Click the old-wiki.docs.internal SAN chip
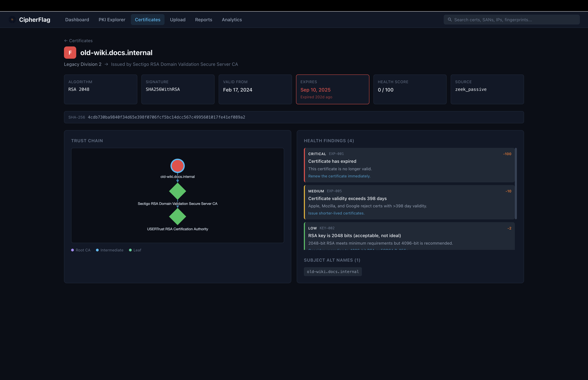Screen dimensions: 588x380 [333, 272]
